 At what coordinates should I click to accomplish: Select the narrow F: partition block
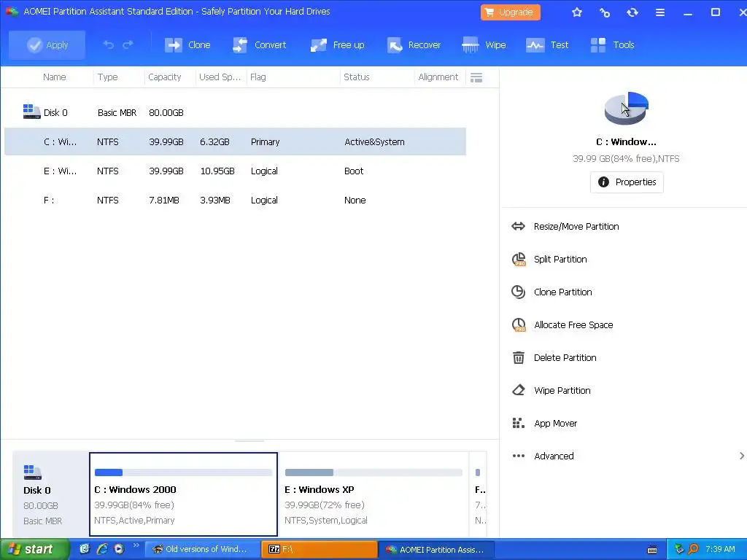point(479,494)
